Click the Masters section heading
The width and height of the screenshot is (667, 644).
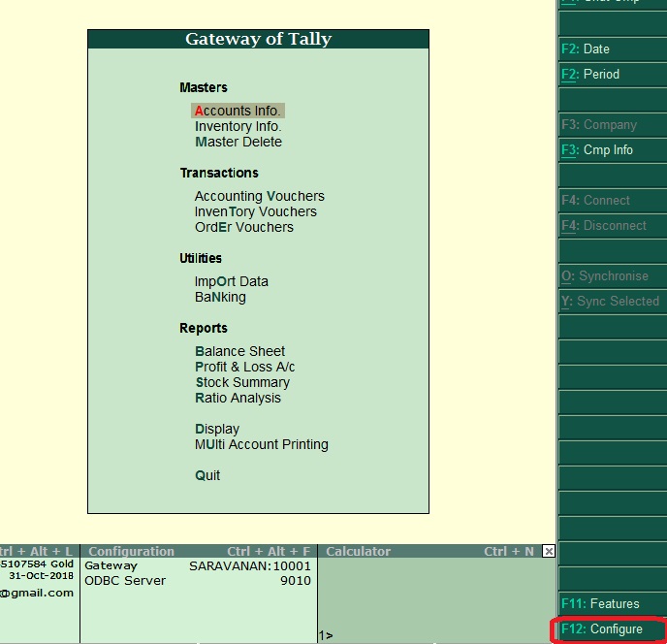[x=204, y=87]
